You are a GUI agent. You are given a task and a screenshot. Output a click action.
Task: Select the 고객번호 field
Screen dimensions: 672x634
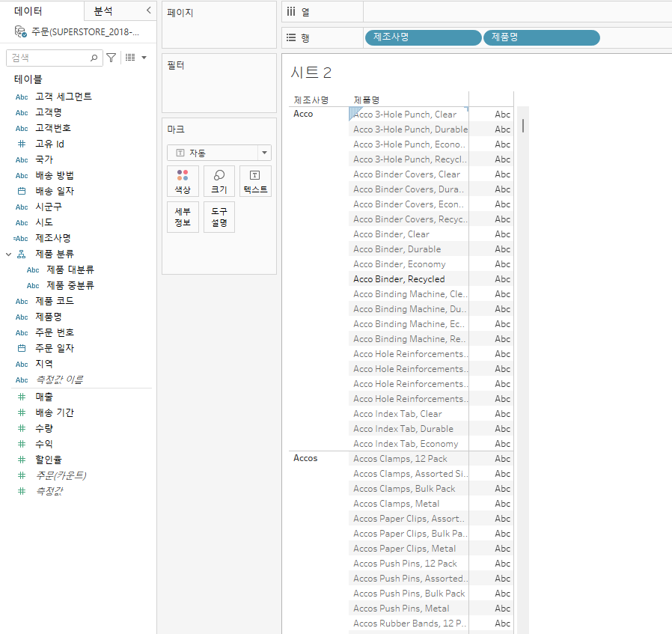[52, 128]
